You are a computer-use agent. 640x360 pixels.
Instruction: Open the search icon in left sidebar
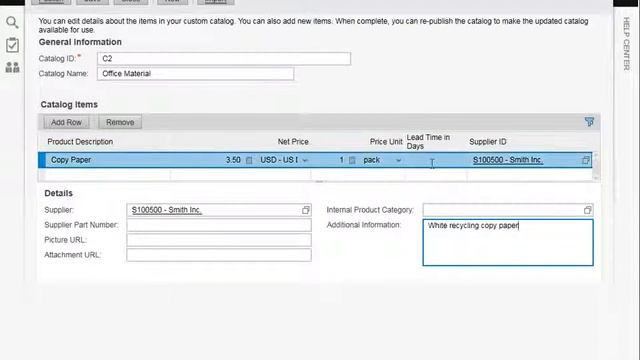pyautogui.click(x=12, y=22)
